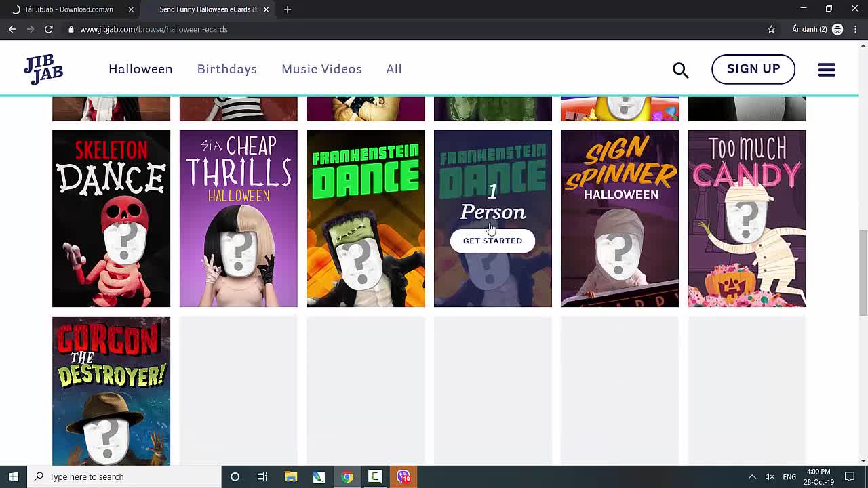Click the volume icon in system tray
The width and height of the screenshot is (868, 488).
[770, 476]
